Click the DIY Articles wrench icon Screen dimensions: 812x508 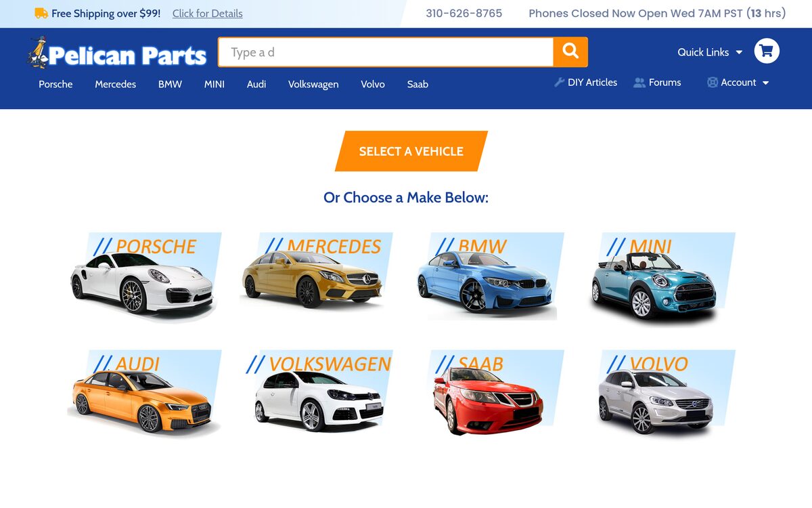559,83
